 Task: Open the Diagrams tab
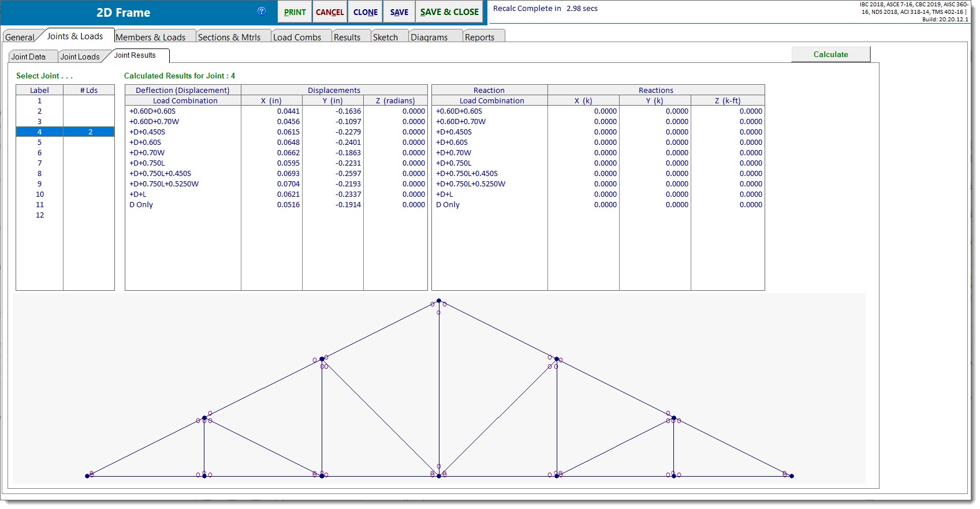tap(429, 37)
